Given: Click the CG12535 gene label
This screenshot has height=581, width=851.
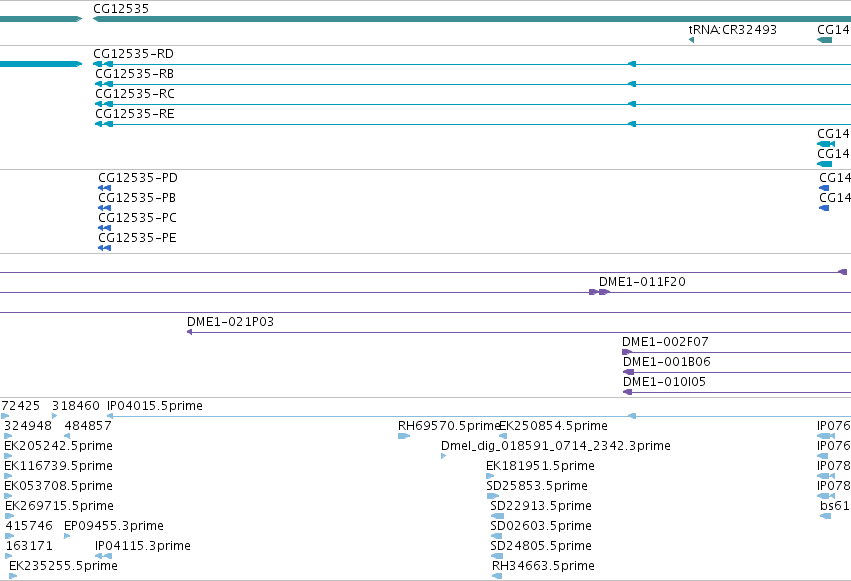Looking at the screenshot, I should click(121, 9).
